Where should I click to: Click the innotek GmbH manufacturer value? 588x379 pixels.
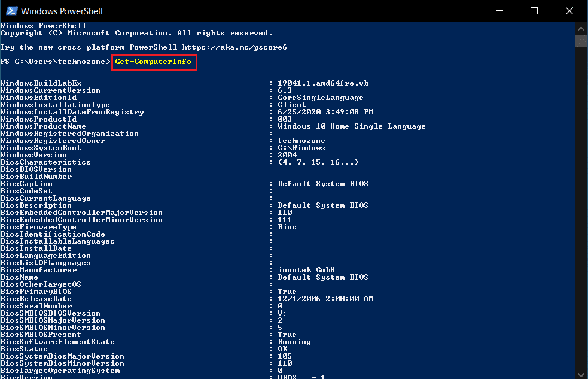pyautogui.click(x=306, y=270)
